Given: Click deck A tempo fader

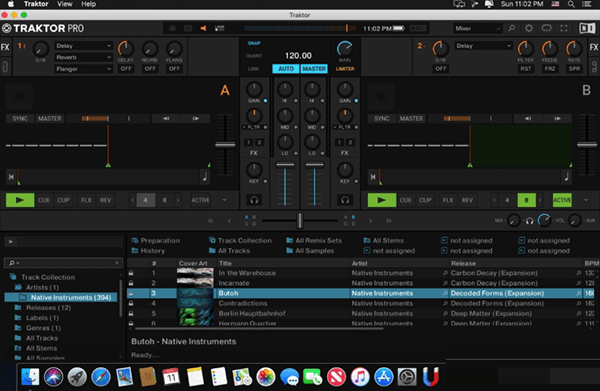Looking at the screenshot, I should pyautogui.click(x=225, y=145).
